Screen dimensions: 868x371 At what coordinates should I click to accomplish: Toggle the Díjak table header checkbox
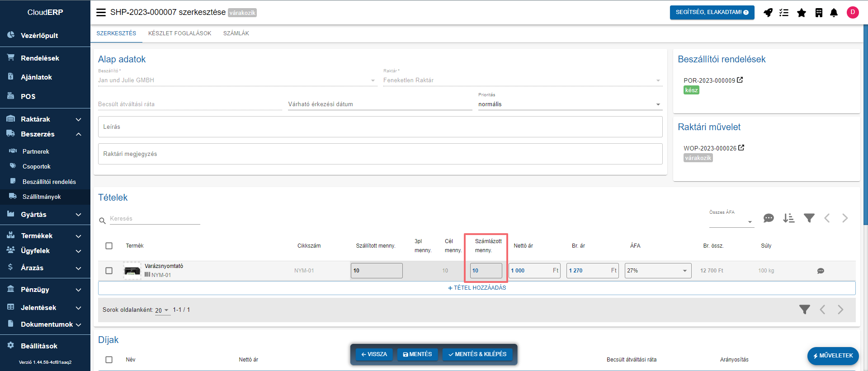pos(109,360)
